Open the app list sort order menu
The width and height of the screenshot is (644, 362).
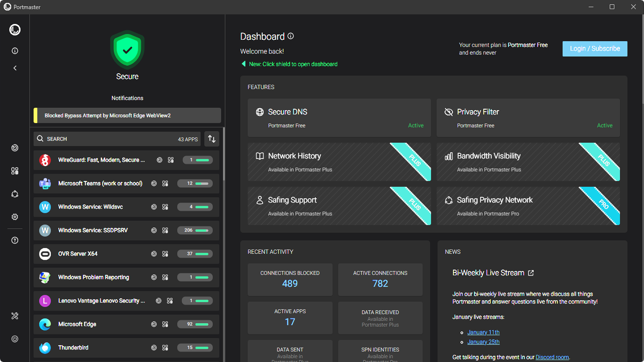click(212, 139)
